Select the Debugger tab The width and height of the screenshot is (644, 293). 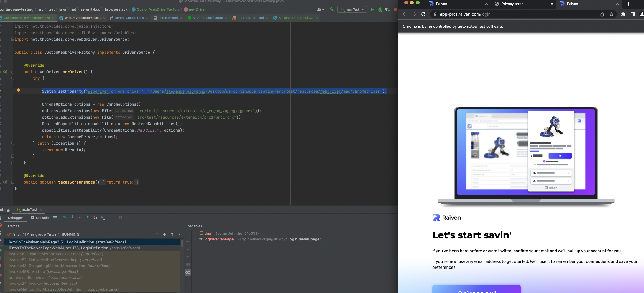[15, 218]
